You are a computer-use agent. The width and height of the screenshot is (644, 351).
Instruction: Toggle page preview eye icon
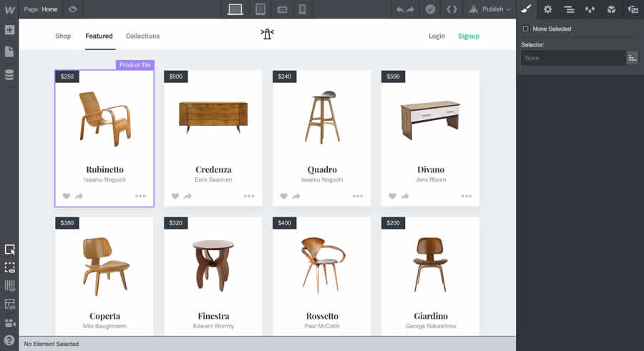[x=73, y=9]
